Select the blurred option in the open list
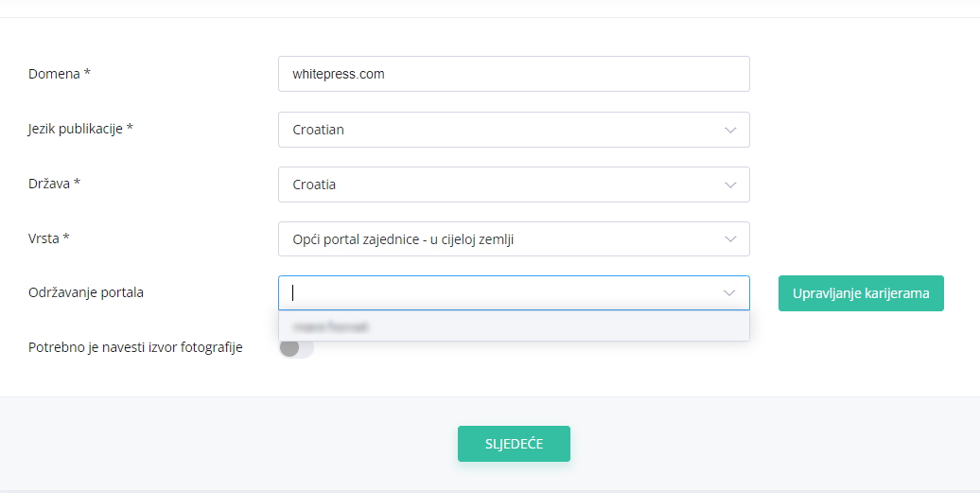 click(x=514, y=326)
